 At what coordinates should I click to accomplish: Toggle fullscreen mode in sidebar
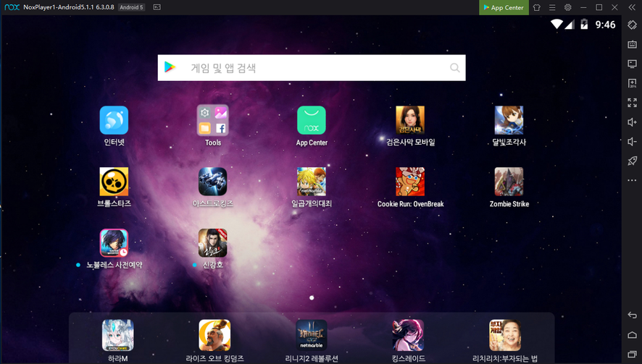click(x=632, y=103)
